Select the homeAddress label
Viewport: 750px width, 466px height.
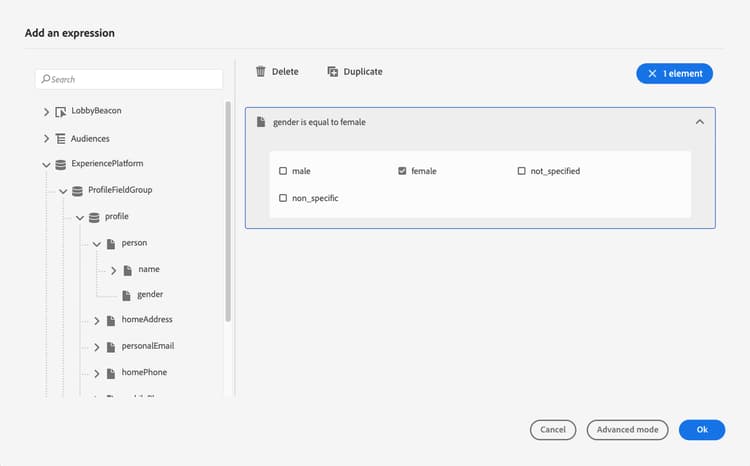(147, 320)
